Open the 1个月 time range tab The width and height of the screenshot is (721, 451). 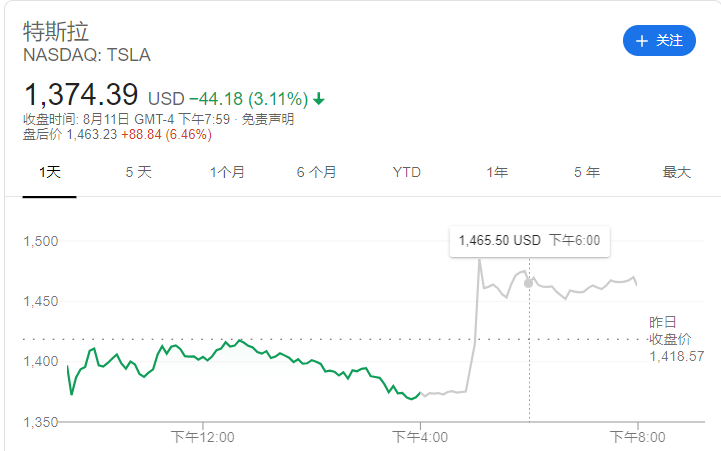(x=227, y=173)
